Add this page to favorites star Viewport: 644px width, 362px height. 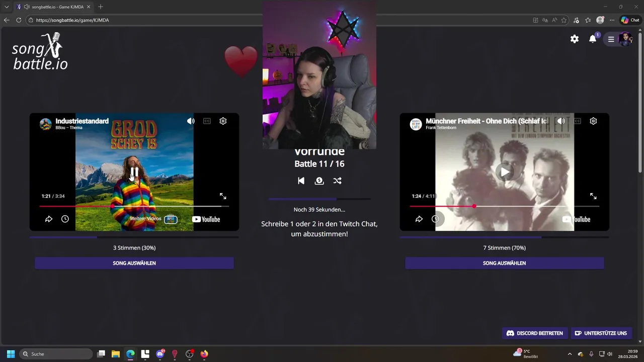pyautogui.click(x=564, y=20)
